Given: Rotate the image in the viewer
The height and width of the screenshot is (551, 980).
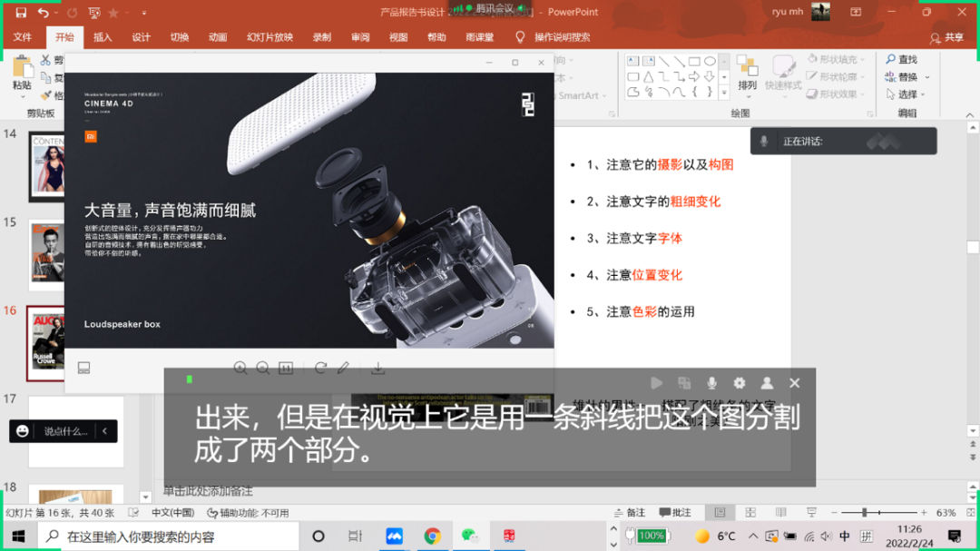Looking at the screenshot, I should (320, 368).
